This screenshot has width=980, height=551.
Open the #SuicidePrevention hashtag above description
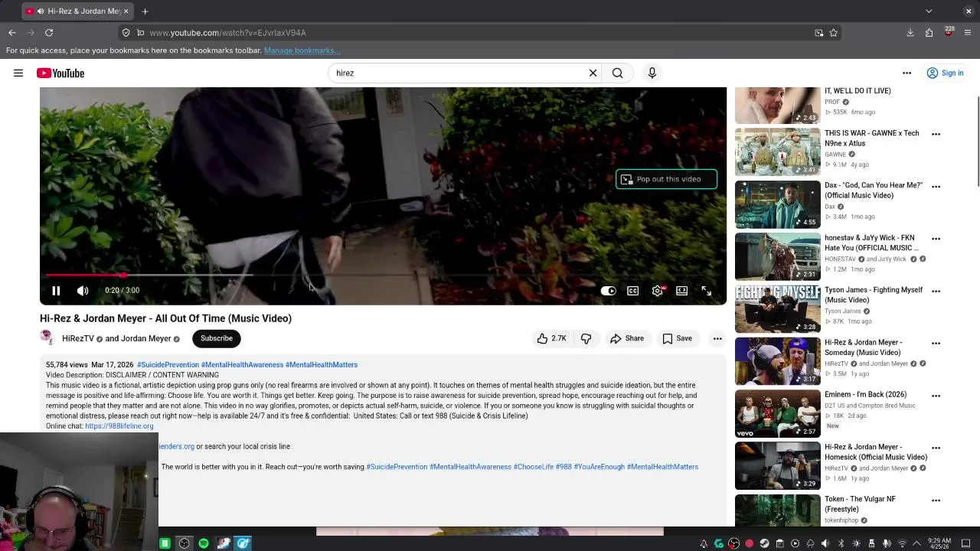coord(168,365)
